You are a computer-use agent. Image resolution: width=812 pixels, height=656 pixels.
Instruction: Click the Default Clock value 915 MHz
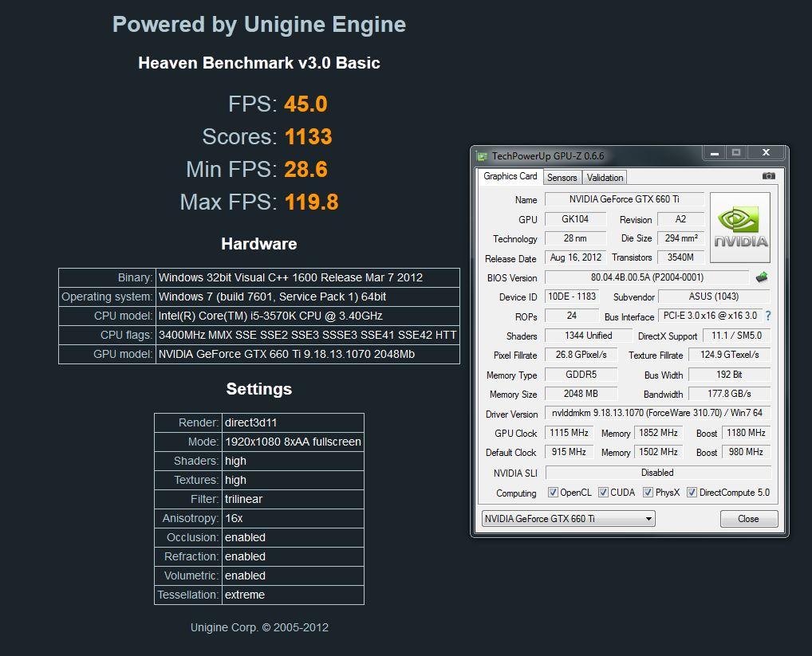[x=569, y=452]
